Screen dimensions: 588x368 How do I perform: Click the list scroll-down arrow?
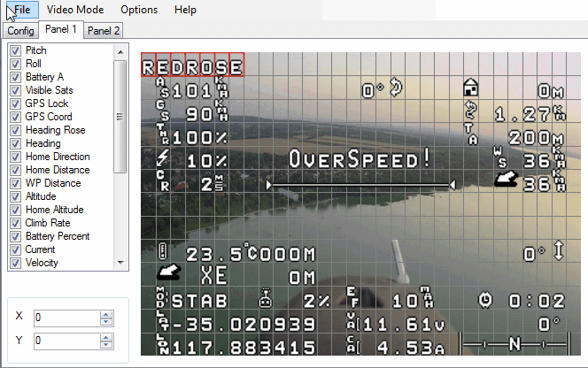120,263
